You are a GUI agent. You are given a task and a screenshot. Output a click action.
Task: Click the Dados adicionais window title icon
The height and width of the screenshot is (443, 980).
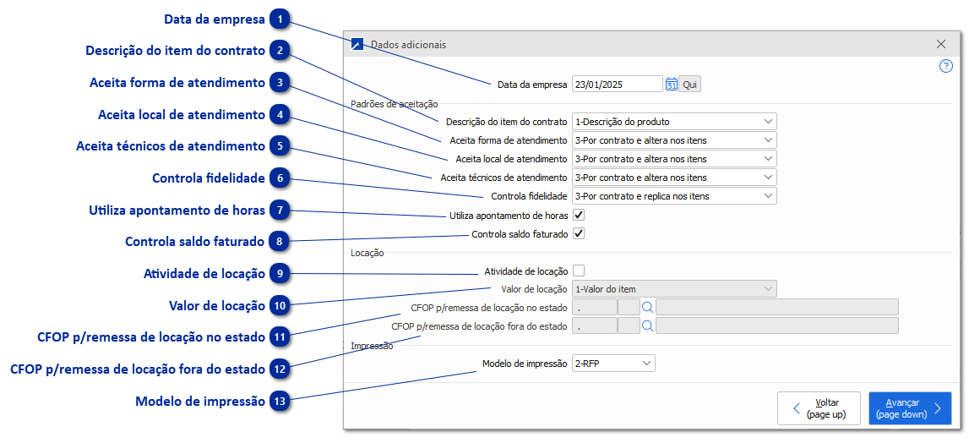pyautogui.click(x=357, y=44)
